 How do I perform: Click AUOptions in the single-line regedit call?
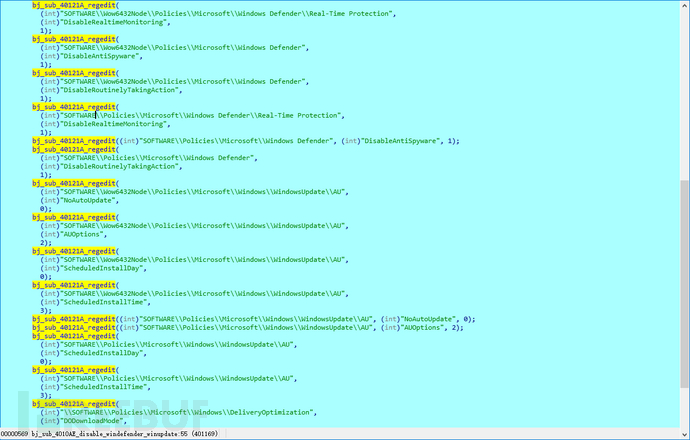(422, 327)
